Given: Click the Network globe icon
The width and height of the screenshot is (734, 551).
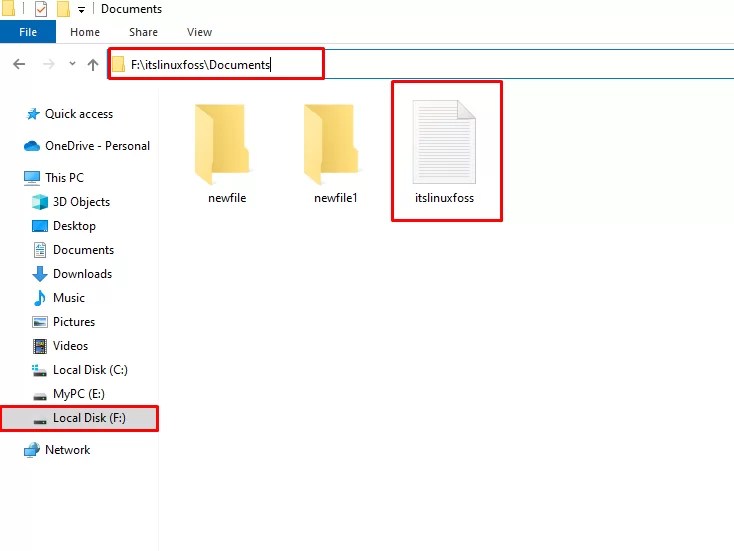Looking at the screenshot, I should [x=32, y=450].
